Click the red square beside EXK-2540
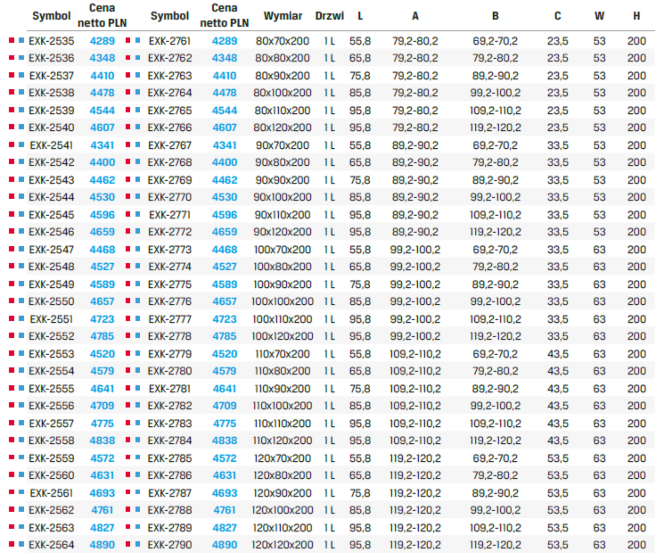Screen dimensions: 656x560 (12, 127)
